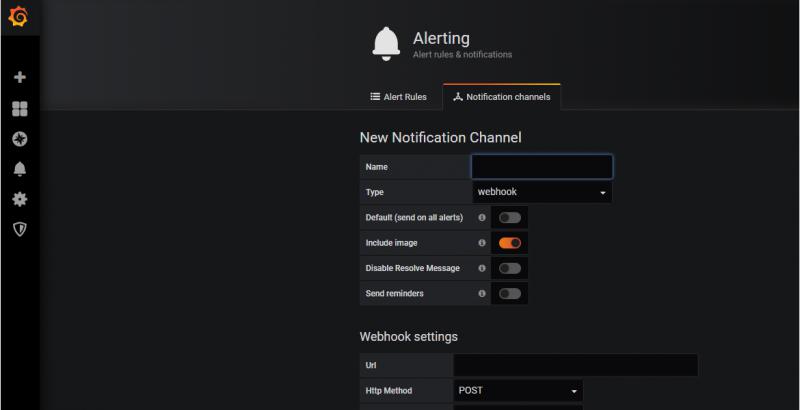Show info tooltip for Include image
The height and width of the screenshot is (410, 800).
pyautogui.click(x=482, y=243)
